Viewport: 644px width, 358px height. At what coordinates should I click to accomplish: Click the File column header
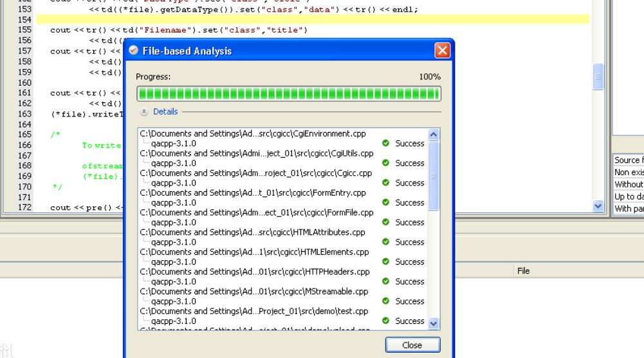(x=524, y=271)
